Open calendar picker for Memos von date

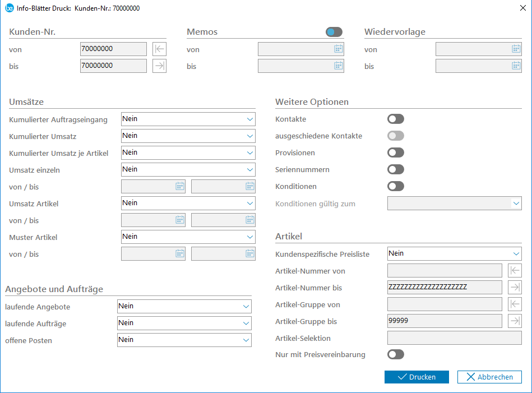click(x=338, y=49)
